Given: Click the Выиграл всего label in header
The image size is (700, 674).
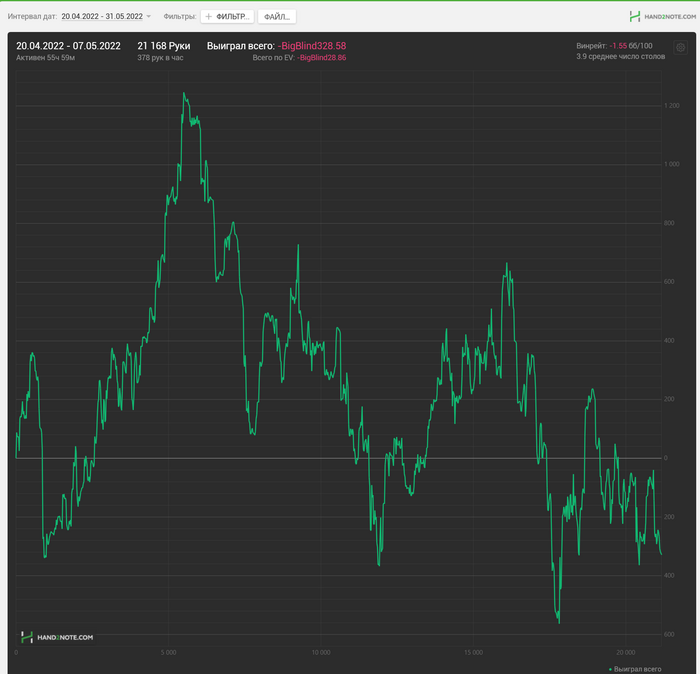Looking at the screenshot, I should tap(241, 46).
